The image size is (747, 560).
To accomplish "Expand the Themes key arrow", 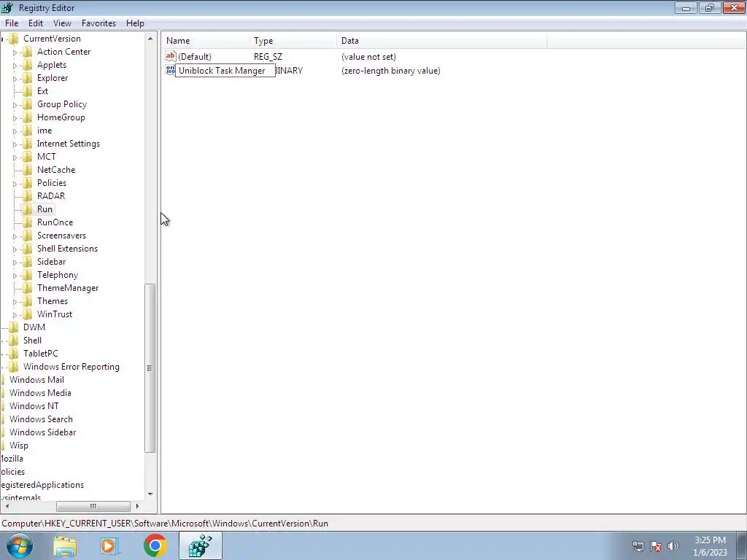I will coord(15,301).
